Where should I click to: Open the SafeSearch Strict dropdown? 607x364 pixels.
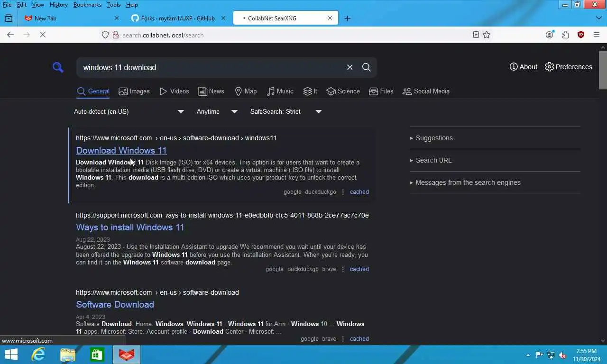tap(286, 111)
